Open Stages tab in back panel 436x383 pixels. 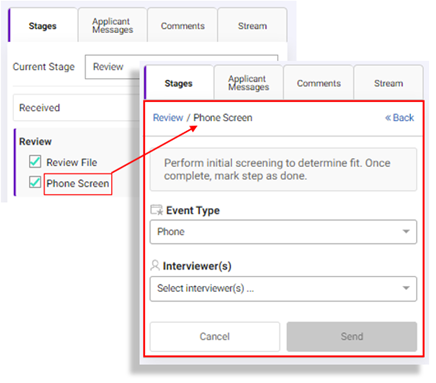[43, 26]
